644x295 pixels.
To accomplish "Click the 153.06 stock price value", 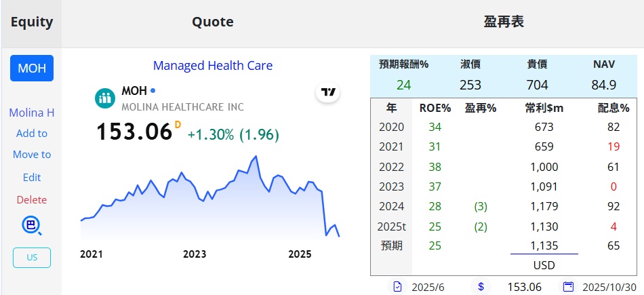I will (134, 132).
